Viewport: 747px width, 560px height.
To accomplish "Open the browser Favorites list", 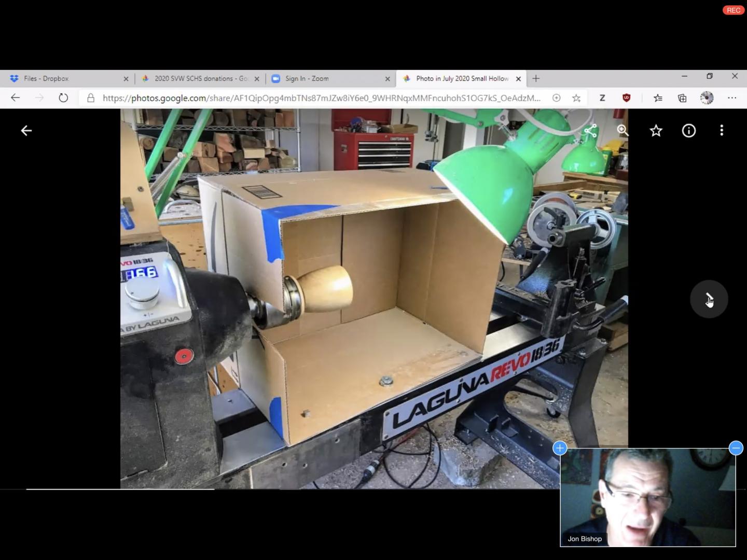I will [x=658, y=98].
